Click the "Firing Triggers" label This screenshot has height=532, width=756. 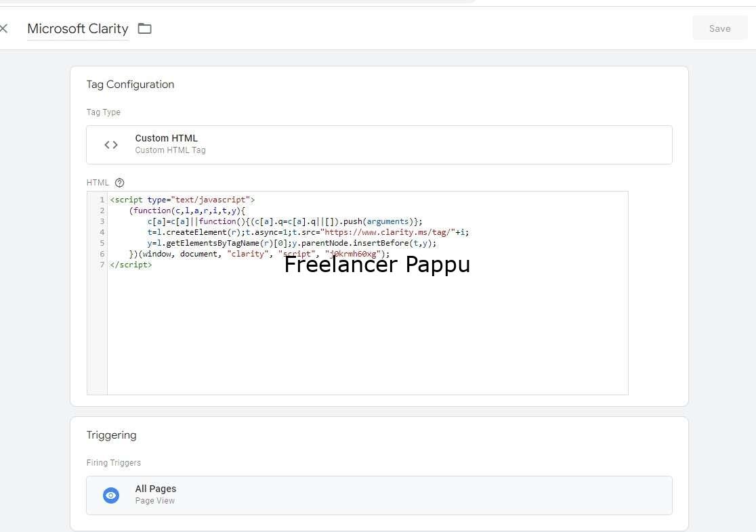click(114, 462)
